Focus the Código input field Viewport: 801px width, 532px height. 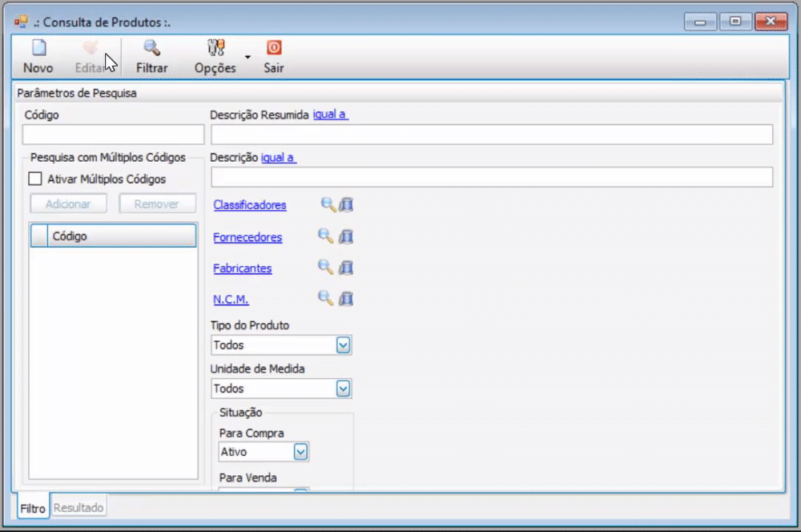click(x=114, y=135)
